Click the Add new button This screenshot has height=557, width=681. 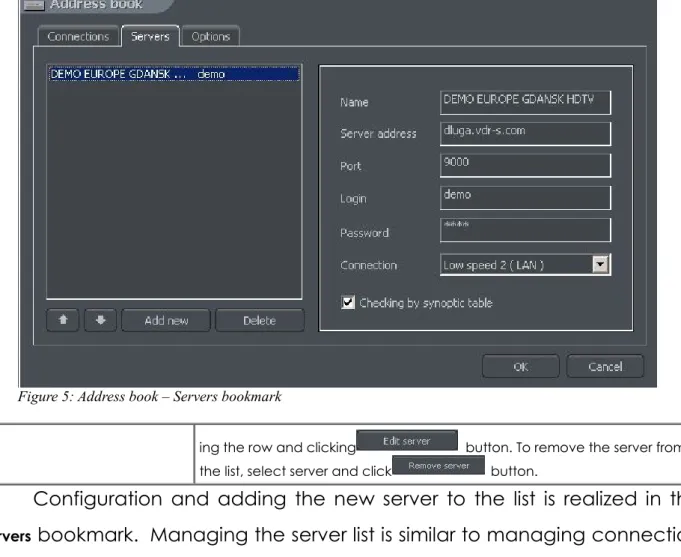click(166, 321)
